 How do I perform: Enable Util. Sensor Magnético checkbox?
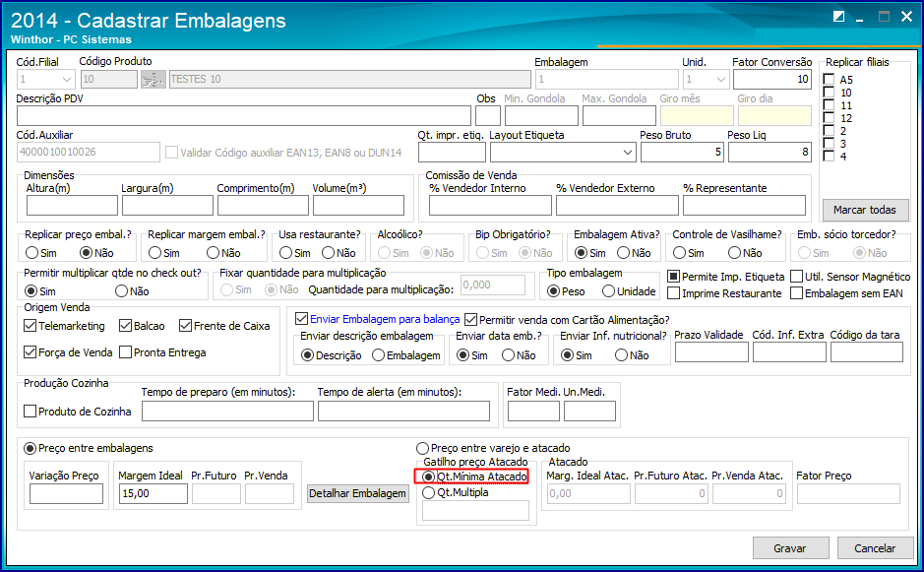coord(797,276)
